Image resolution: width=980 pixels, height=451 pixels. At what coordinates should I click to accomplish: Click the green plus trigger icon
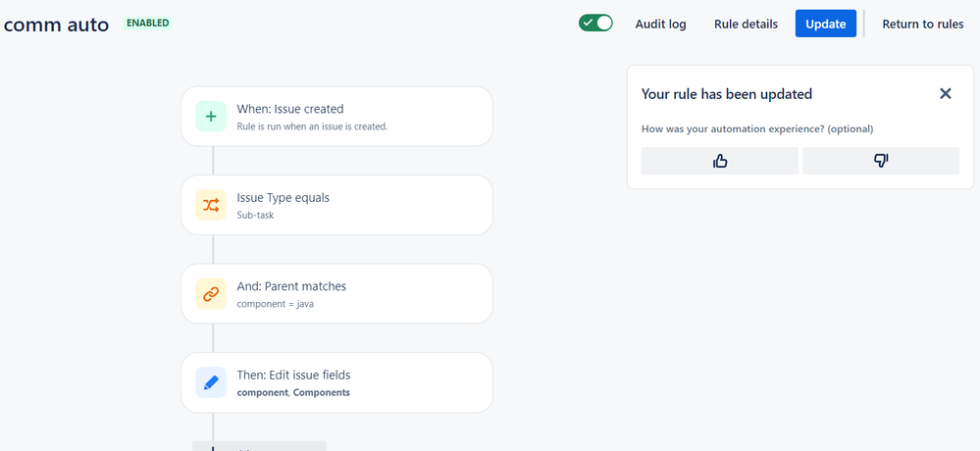pyautogui.click(x=211, y=117)
